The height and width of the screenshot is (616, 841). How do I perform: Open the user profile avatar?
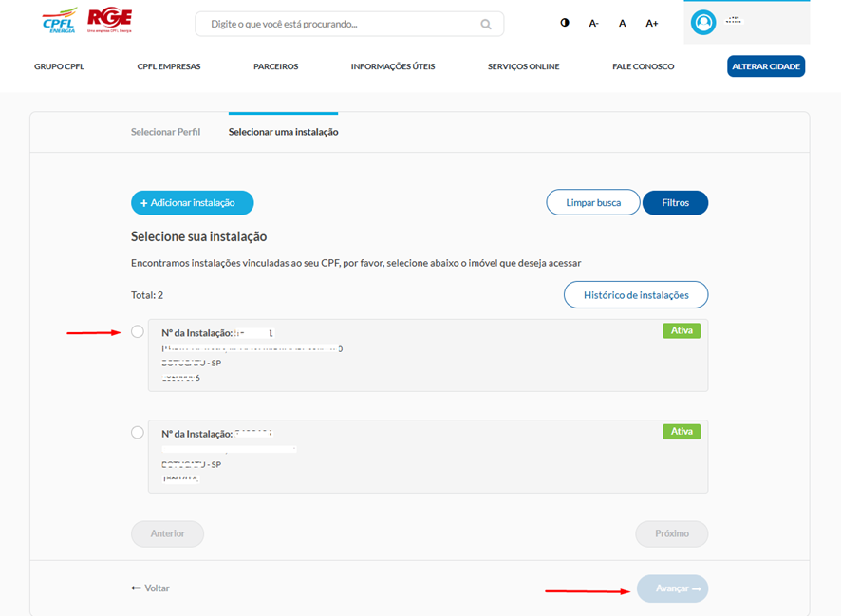pos(703,22)
